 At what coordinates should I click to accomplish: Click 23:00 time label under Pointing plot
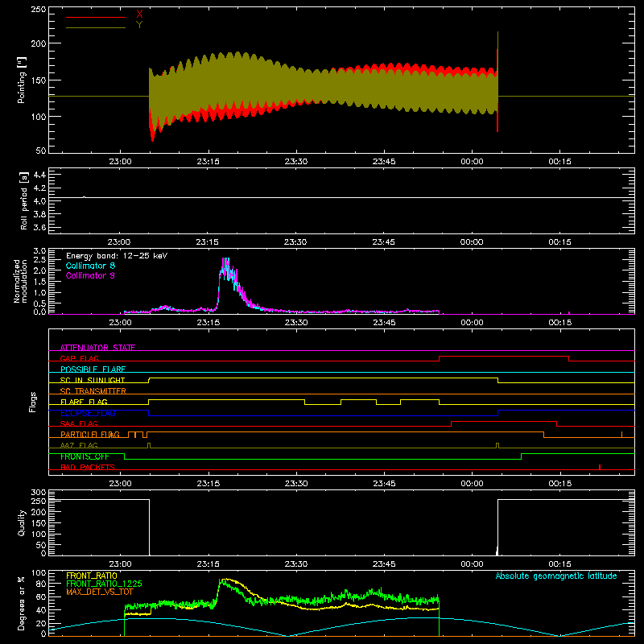[x=120, y=162]
